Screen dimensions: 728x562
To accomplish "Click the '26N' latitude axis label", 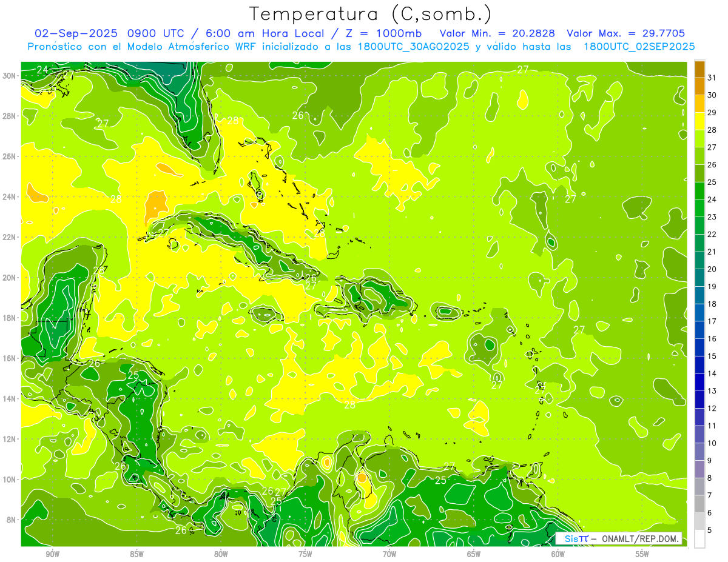I will [x=10, y=156].
